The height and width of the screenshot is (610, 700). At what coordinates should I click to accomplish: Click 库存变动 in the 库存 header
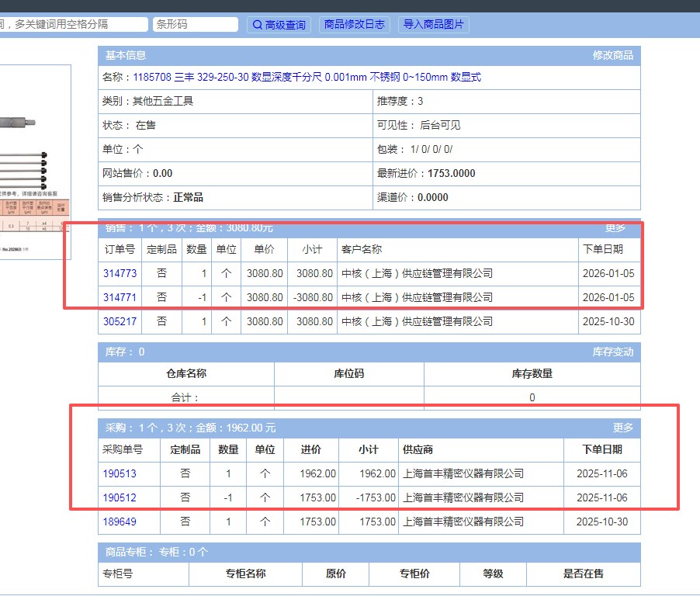tap(612, 352)
